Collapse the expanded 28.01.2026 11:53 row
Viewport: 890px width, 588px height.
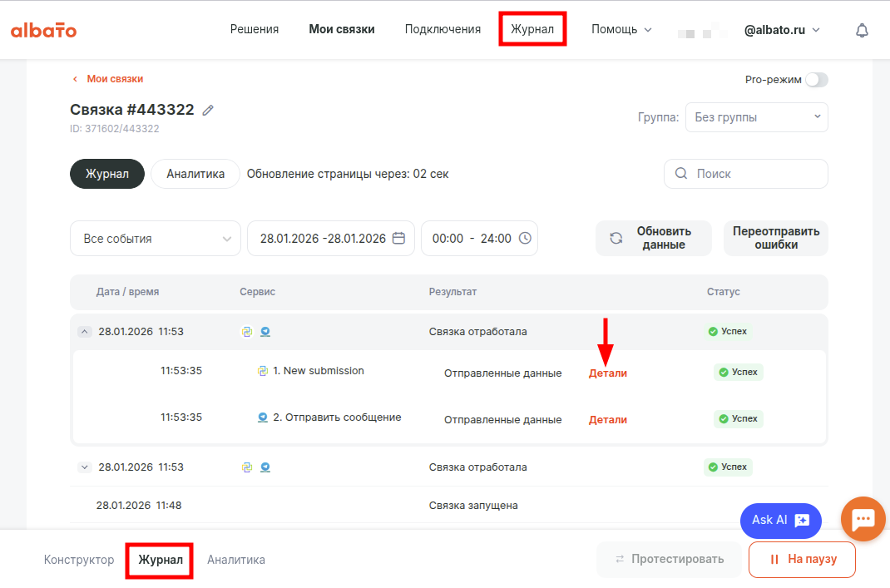84,331
